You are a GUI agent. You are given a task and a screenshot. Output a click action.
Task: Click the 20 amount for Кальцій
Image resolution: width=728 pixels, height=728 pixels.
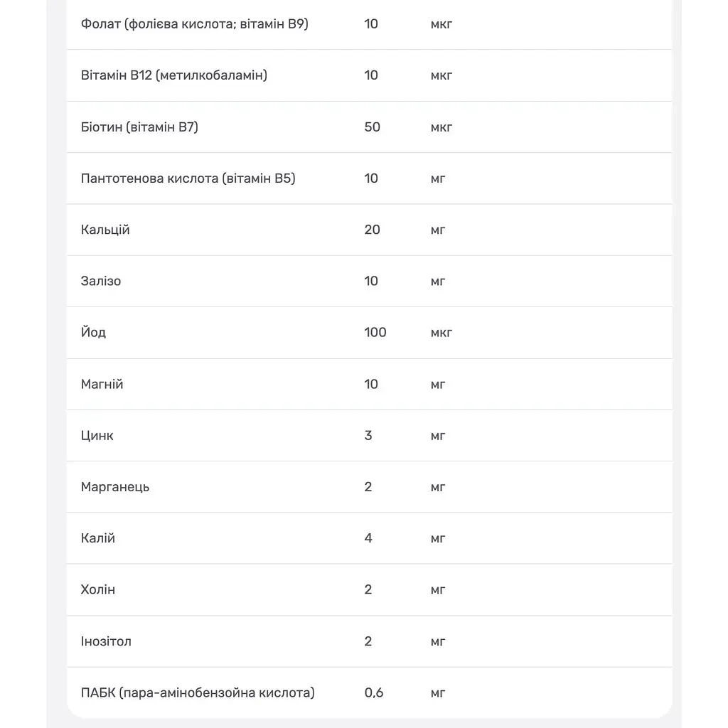(x=372, y=230)
